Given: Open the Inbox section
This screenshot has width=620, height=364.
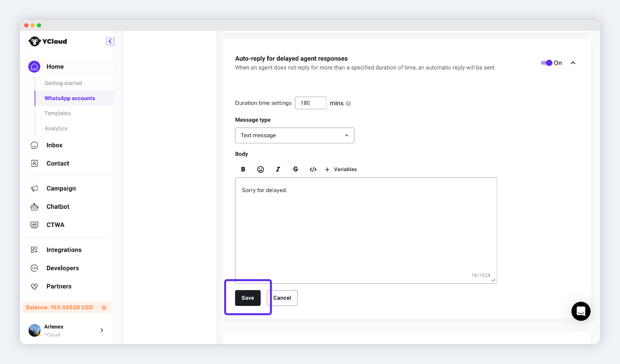Looking at the screenshot, I should [x=54, y=145].
